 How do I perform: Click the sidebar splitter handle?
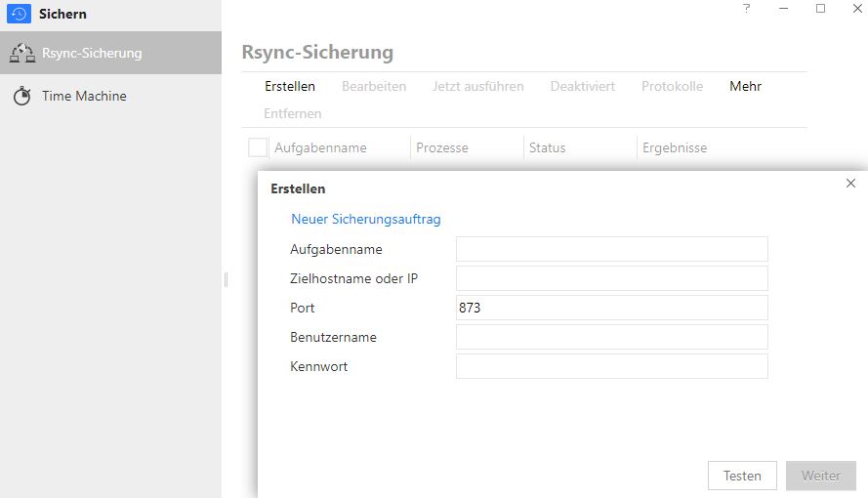[226, 279]
